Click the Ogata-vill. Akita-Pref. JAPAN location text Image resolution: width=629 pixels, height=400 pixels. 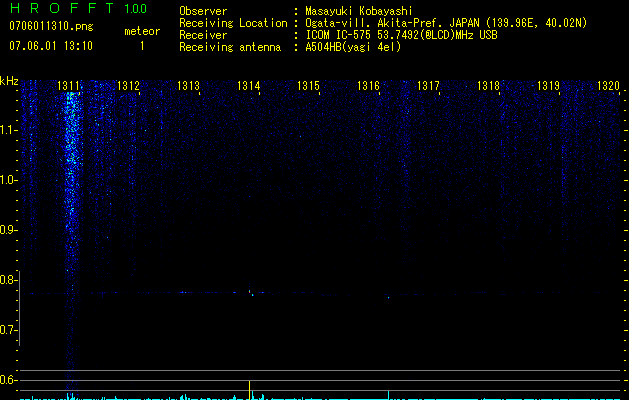446,23
